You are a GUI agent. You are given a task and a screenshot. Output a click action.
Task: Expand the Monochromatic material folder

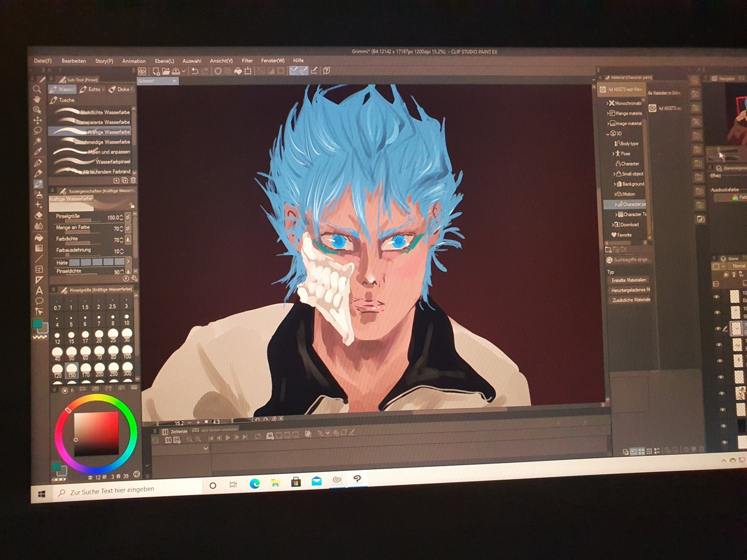click(x=607, y=103)
